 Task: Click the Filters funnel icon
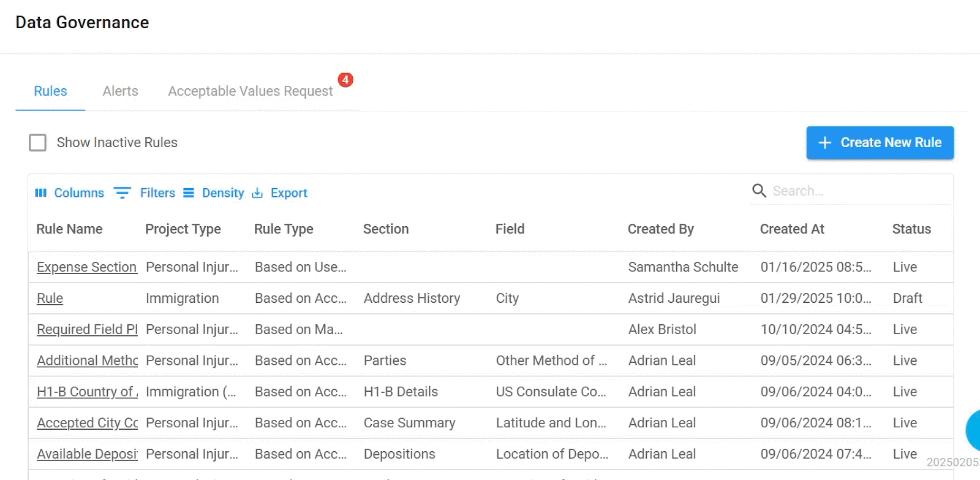[123, 193]
